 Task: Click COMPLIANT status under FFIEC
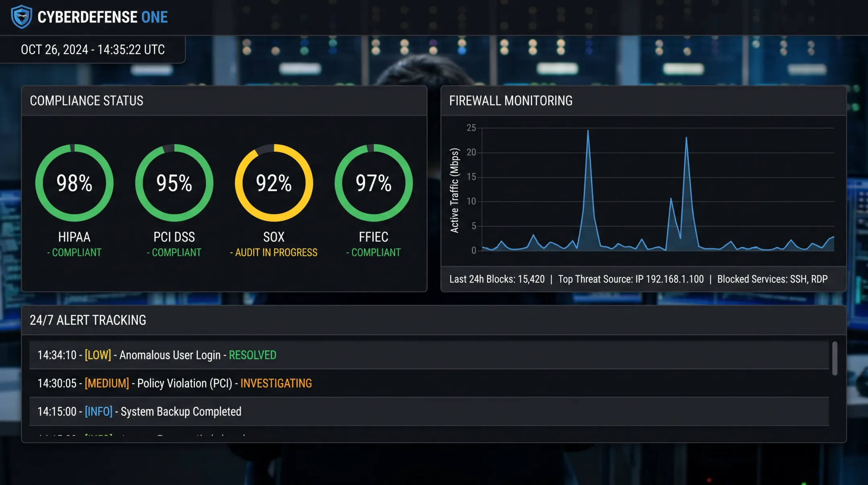coord(373,253)
